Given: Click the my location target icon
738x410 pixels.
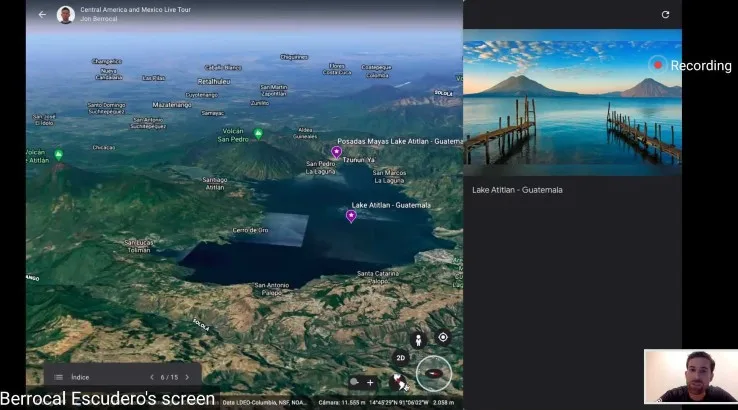Looking at the screenshot, I should click(443, 337).
